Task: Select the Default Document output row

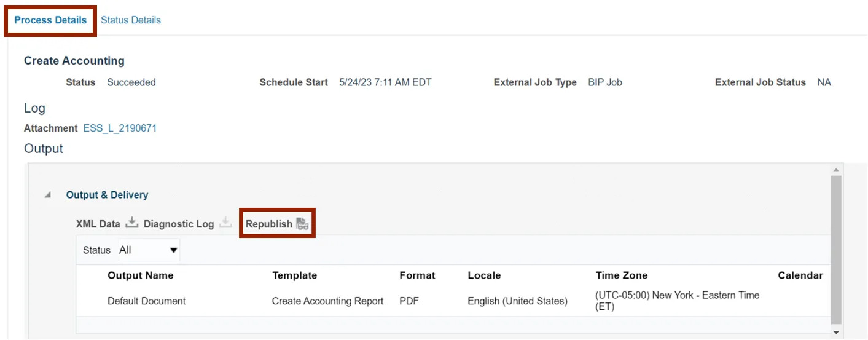Action: click(x=146, y=301)
